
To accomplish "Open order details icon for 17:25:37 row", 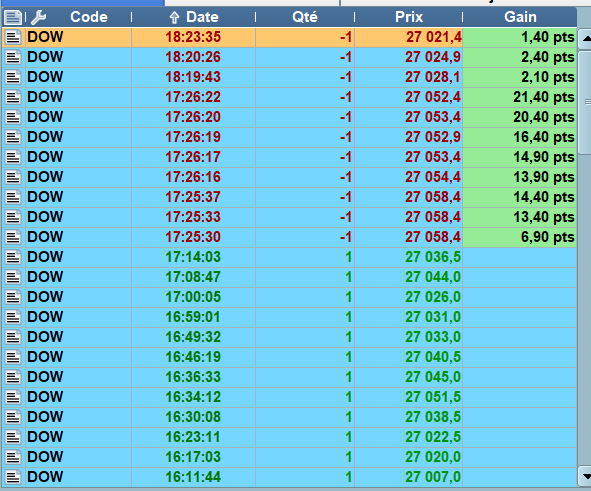I will pos(13,197).
